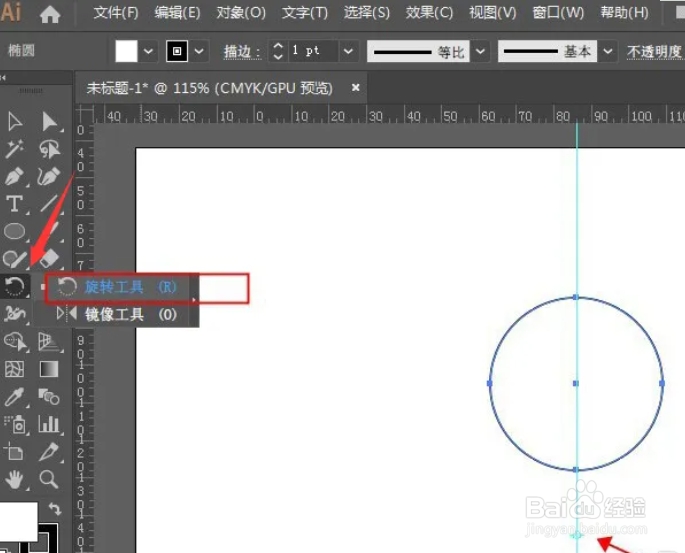
Task: Choose 旋转工具 (R) from flyout
Action: click(118, 287)
